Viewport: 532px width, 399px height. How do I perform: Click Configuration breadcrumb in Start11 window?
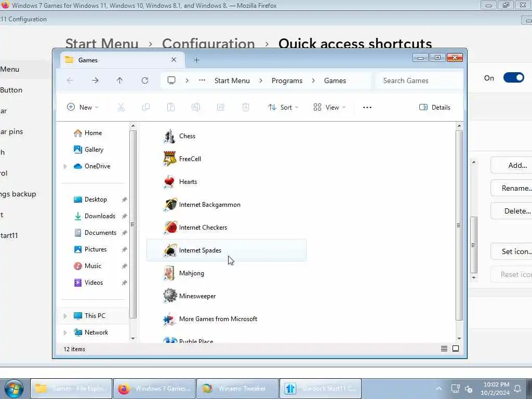tap(208, 44)
